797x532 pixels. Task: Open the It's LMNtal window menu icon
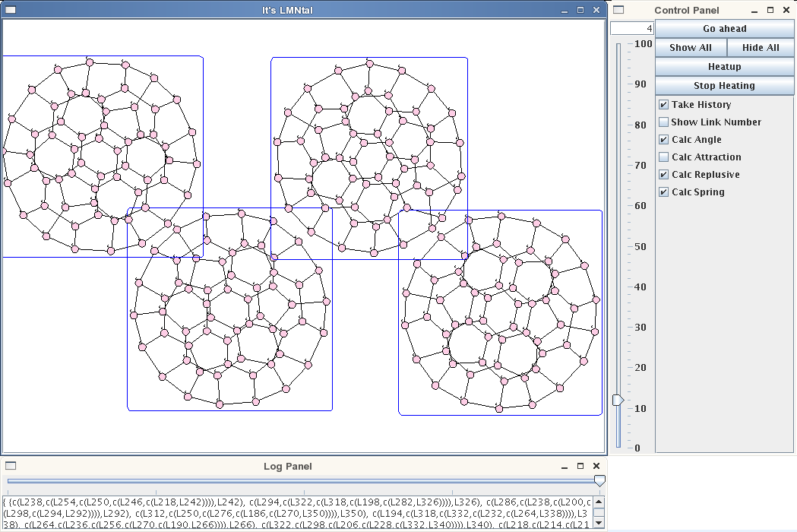pos(11,10)
